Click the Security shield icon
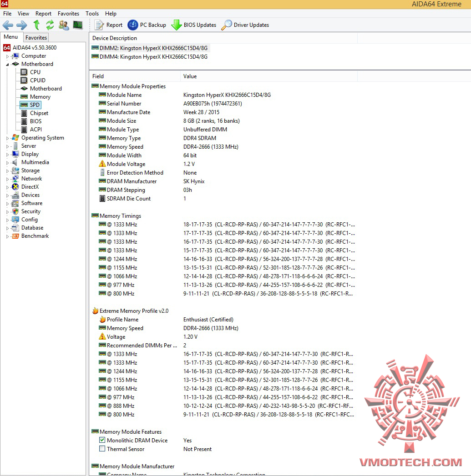 pos(15,211)
